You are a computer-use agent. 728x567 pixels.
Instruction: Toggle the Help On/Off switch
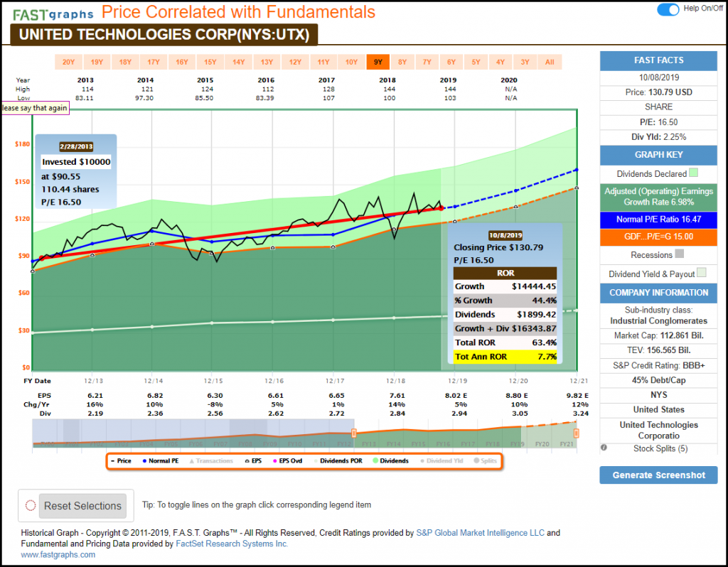[x=668, y=9]
